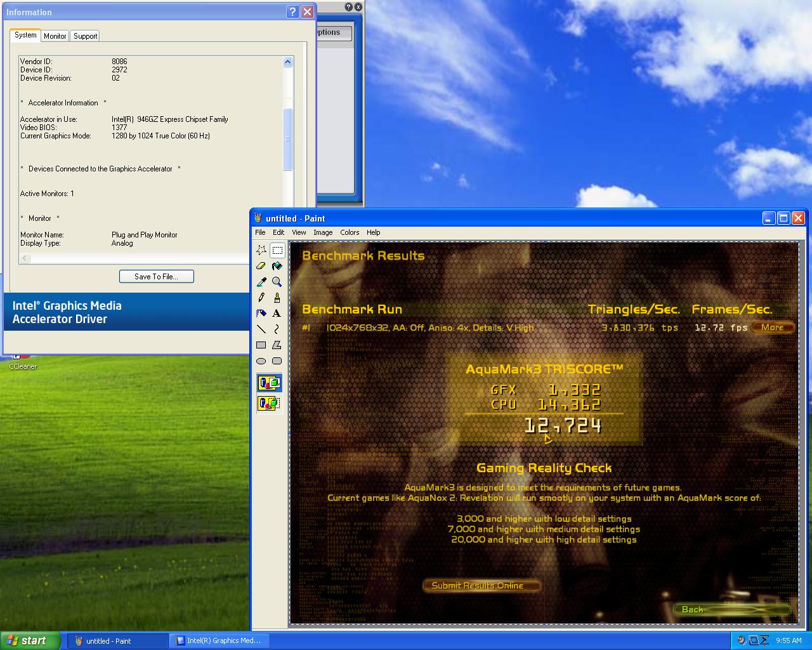The height and width of the screenshot is (650, 812).
Task: Click the 3,830,376 tps value
Action: (640, 328)
